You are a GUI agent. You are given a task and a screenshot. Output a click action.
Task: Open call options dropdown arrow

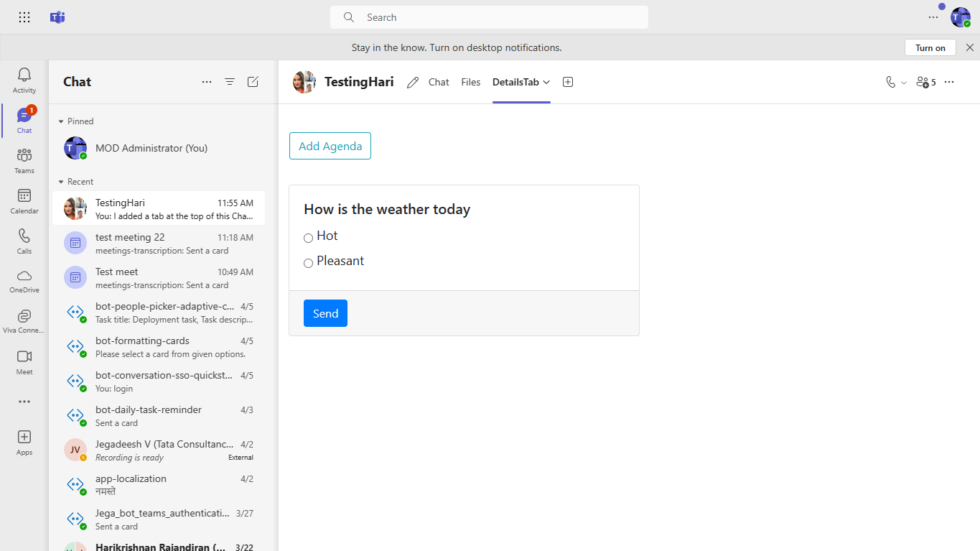(904, 83)
